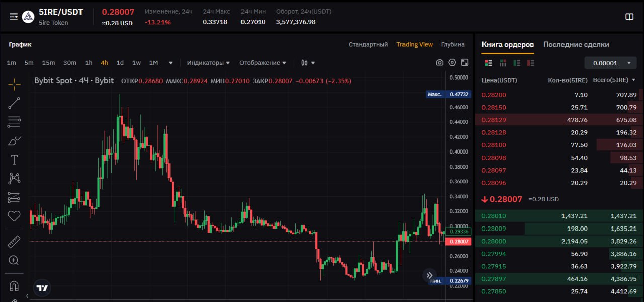Select the Text annotation tool
The width and height of the screenshot is (644, 302).
click(14, 160)
